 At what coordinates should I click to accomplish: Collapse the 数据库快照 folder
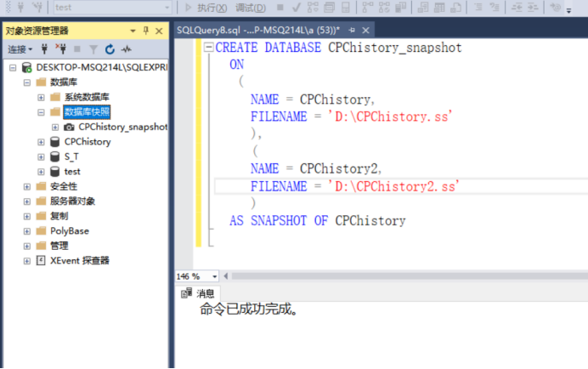tap(41, 112)
